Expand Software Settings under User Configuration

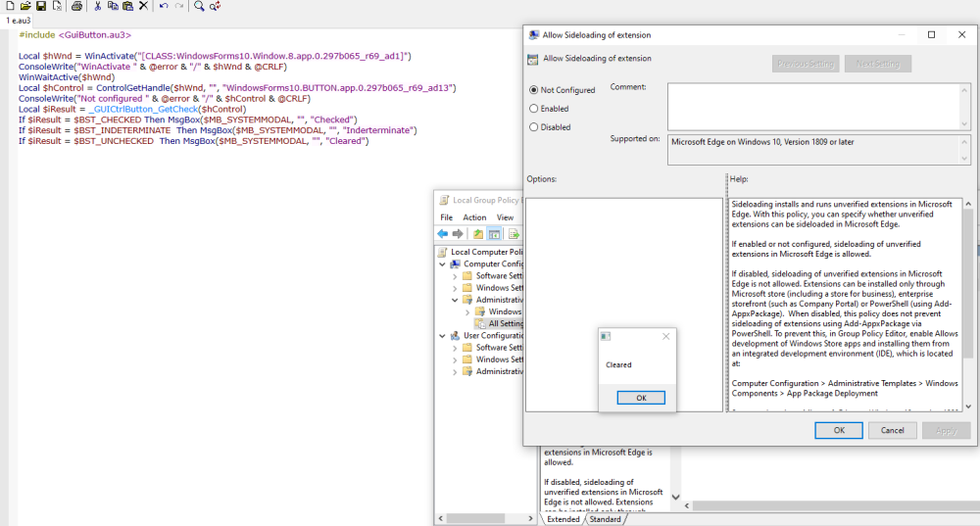tap(455, 348)
